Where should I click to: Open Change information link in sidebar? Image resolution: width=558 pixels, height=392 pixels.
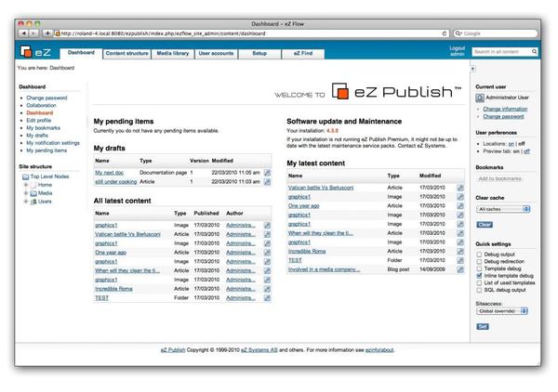(505, 109)
